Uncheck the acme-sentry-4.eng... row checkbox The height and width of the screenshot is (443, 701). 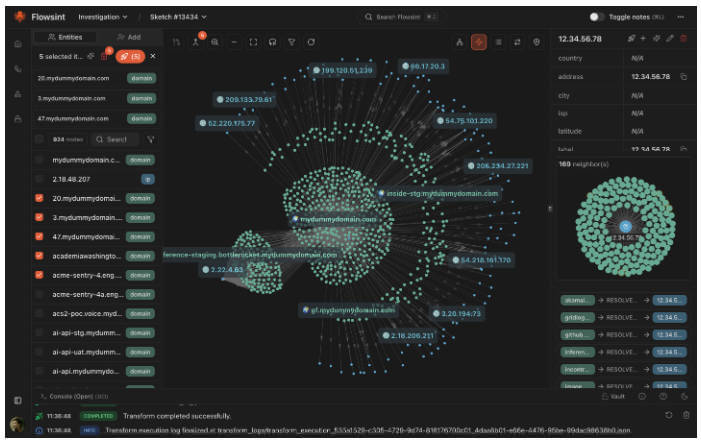coord(39,275)
